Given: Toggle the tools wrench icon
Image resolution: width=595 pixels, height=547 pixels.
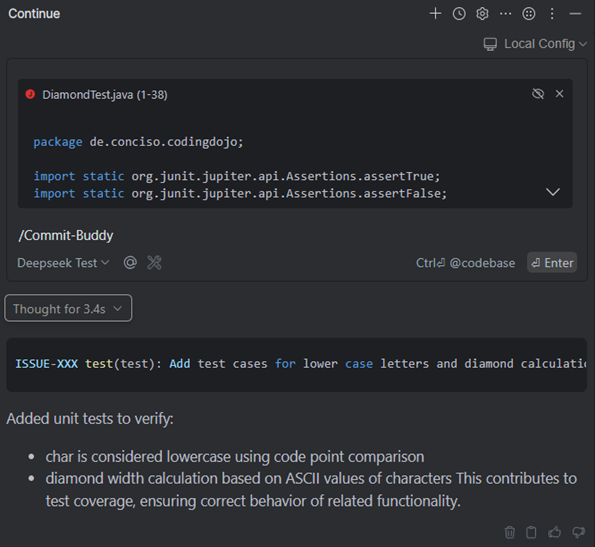Looking at the screenshot, I should coord(154,262).
